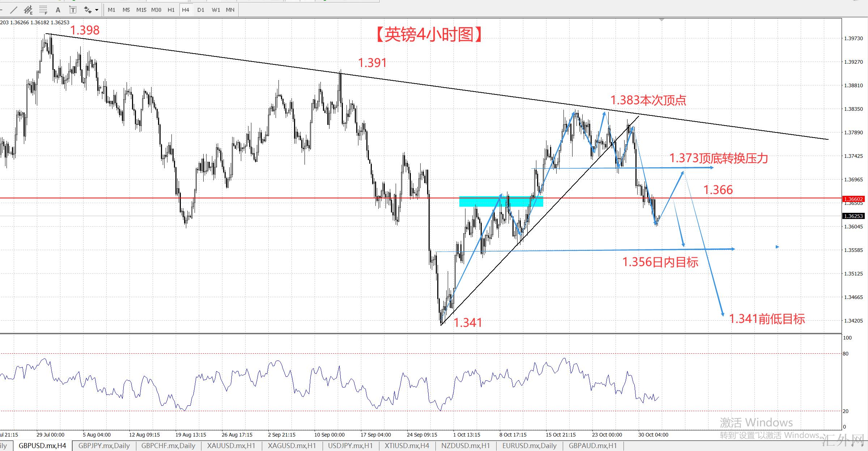Click the arrows objects icon
The width and height of the screenshot is (868, 451).
[88, 10]
